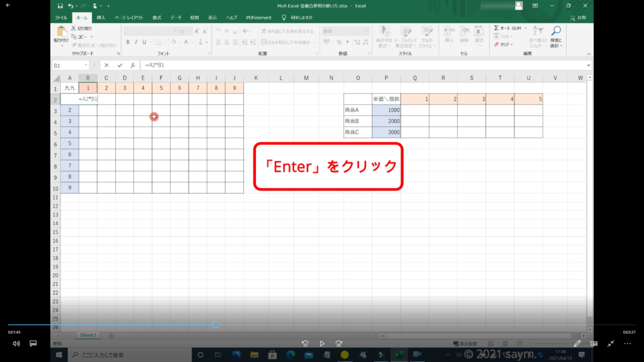This screenshot has width=644, height=362.
Task: Click the AutoSum (オート SUM) icon
Action: tap(496, 28)
